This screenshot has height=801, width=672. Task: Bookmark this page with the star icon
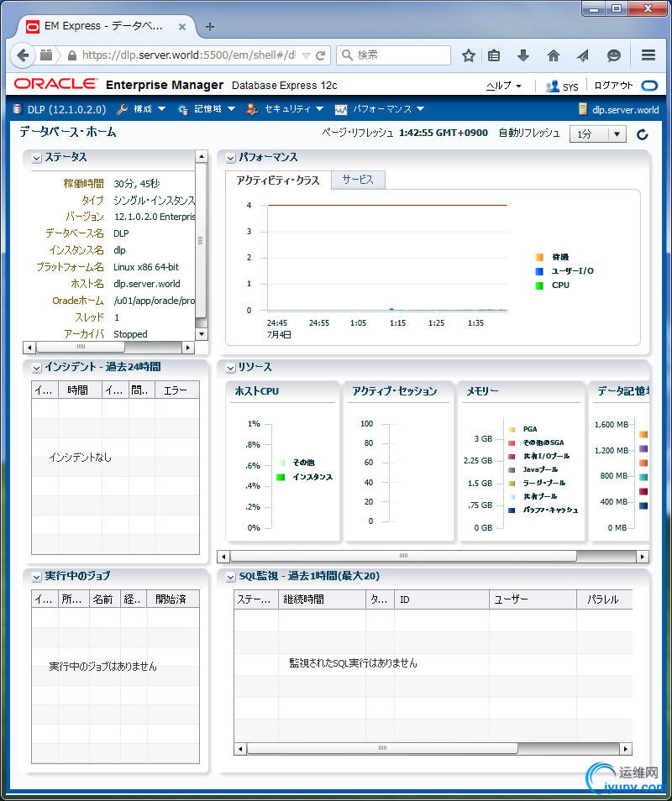pos(468,55)
